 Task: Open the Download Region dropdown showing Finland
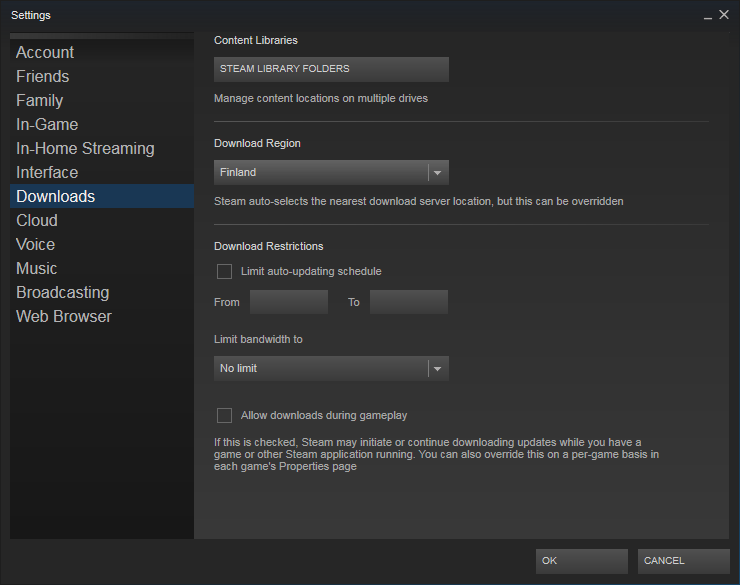331,172
